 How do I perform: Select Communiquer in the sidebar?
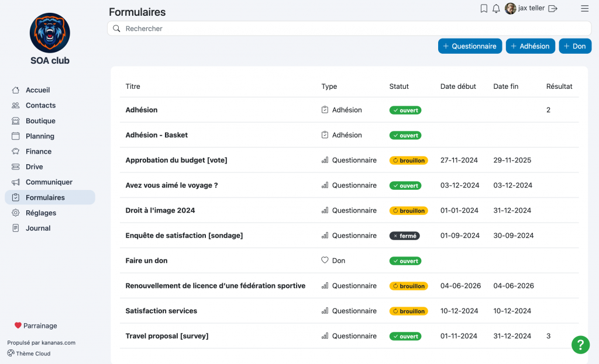tap(50, 182)
